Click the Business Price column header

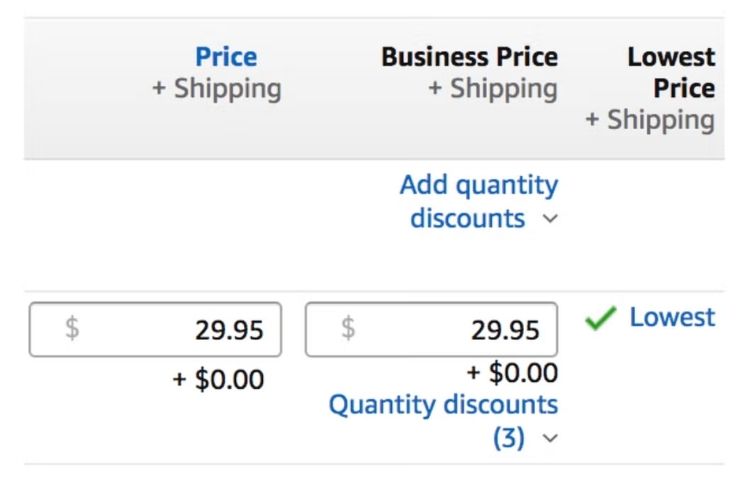tap(469, 57)
